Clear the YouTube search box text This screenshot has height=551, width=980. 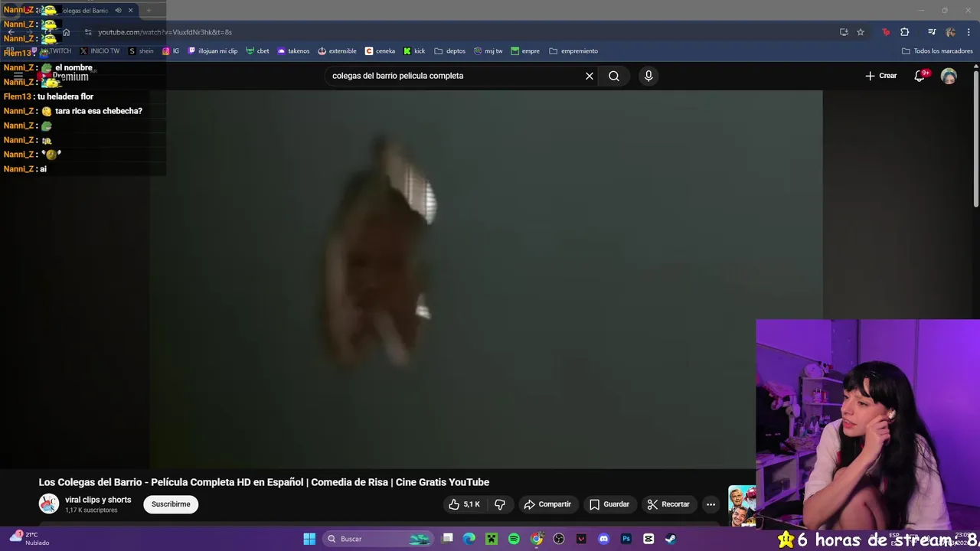point(589,76)
